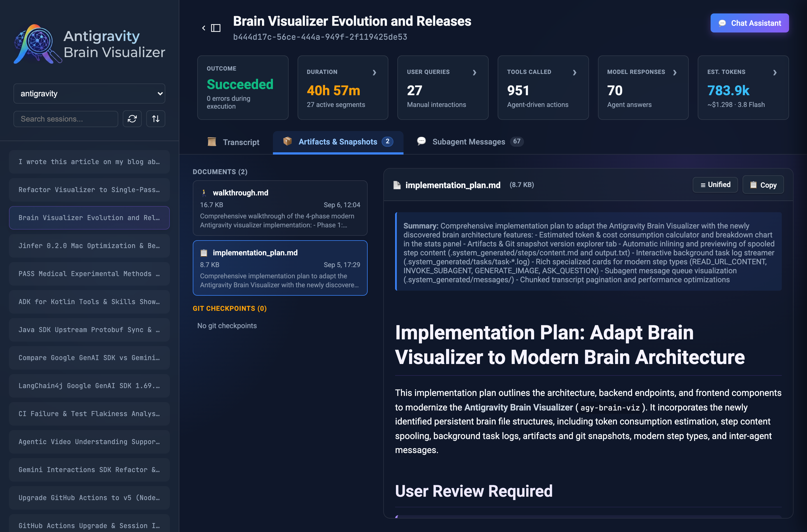Open the antigravity workspace dropdown
The width and height of the screenshot is (807, 532).
tap(89, 93)
